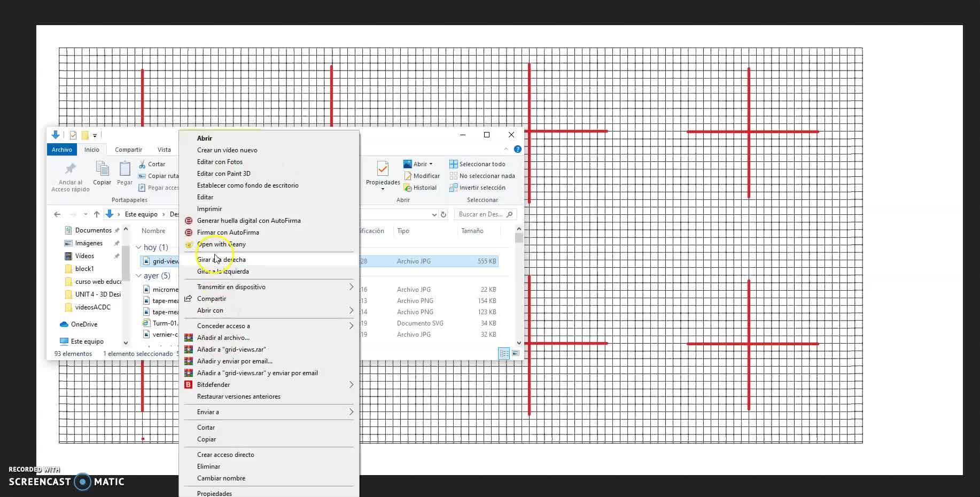Choose Crear acceso directo in context menu
Screen dimensions: 980x497
[x=225, y=455]
